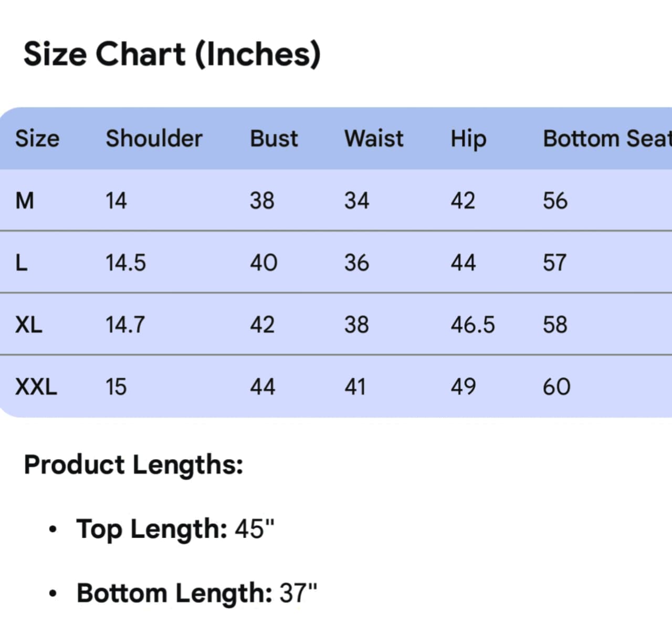This screenshot has width=672, height=635.
Task: Select the Bottom Length 37" bullet text
Action: pyautogui.click(x=197, y=593)
